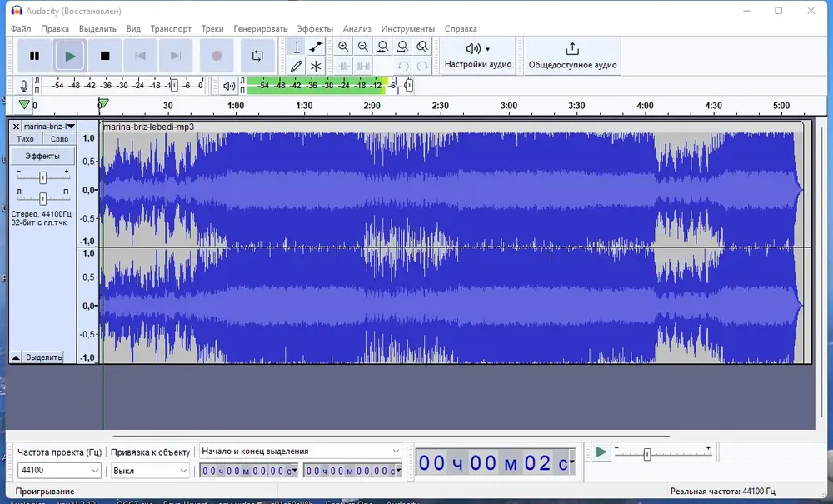Image resolution: width=833 pixels, height=504 pixels.
Task: Open the Частота проекта 44100 combo box
Action: coord(59,470)
